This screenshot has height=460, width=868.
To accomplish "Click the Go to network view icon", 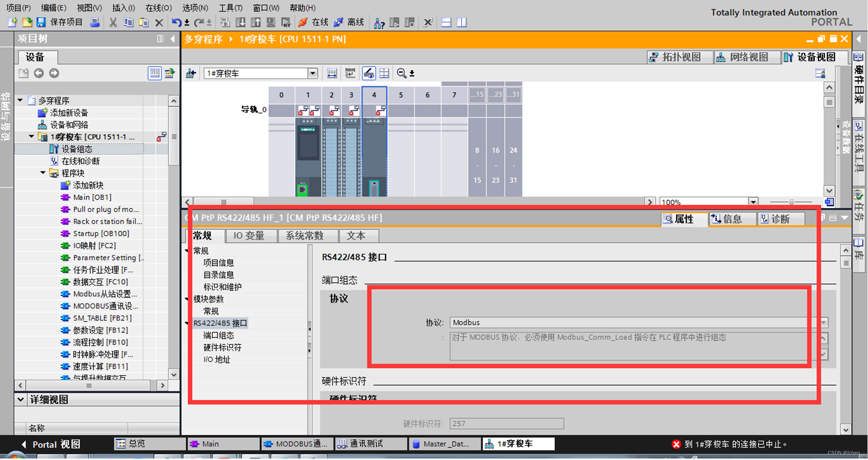I will tap(191, 73).
